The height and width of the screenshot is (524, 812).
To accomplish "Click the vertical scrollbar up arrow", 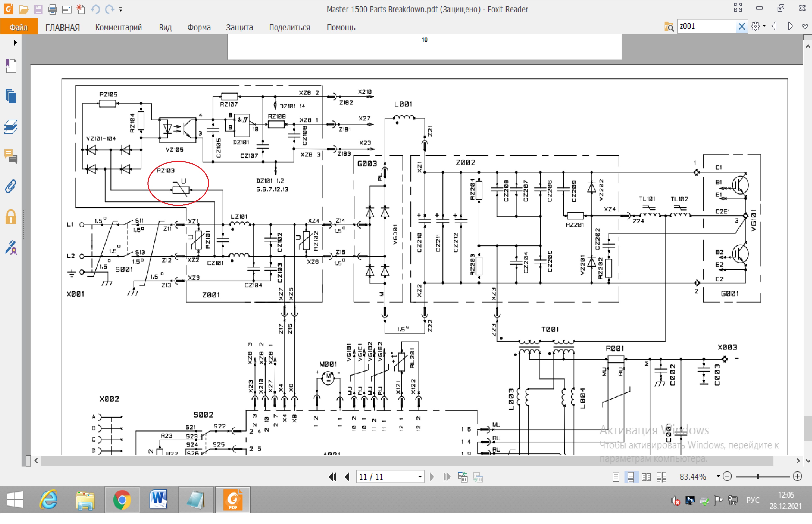I will 808,46.
